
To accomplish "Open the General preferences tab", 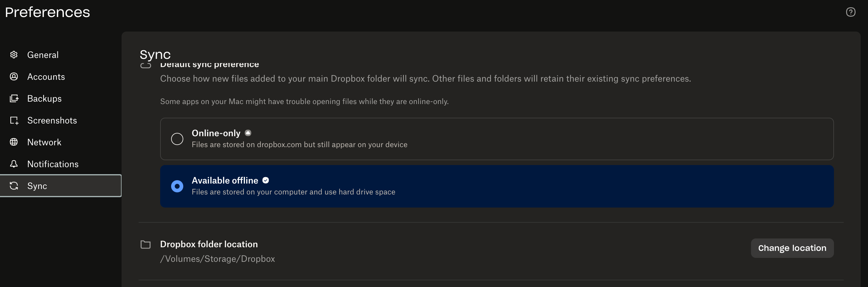I will point(43,55).
